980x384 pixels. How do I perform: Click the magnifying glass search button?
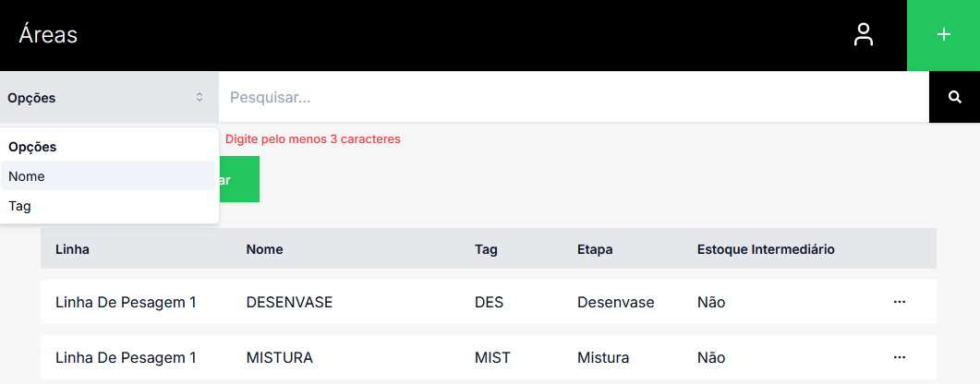coord(955,97)
